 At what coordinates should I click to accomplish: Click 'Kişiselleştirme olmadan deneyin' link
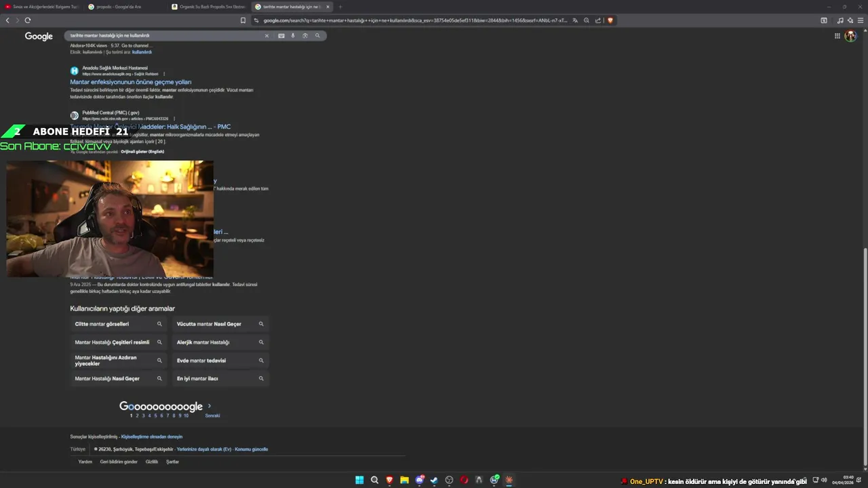152,436
